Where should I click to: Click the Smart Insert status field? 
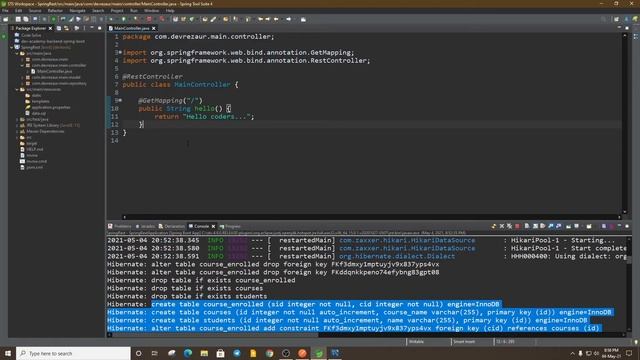pos(464,342)
